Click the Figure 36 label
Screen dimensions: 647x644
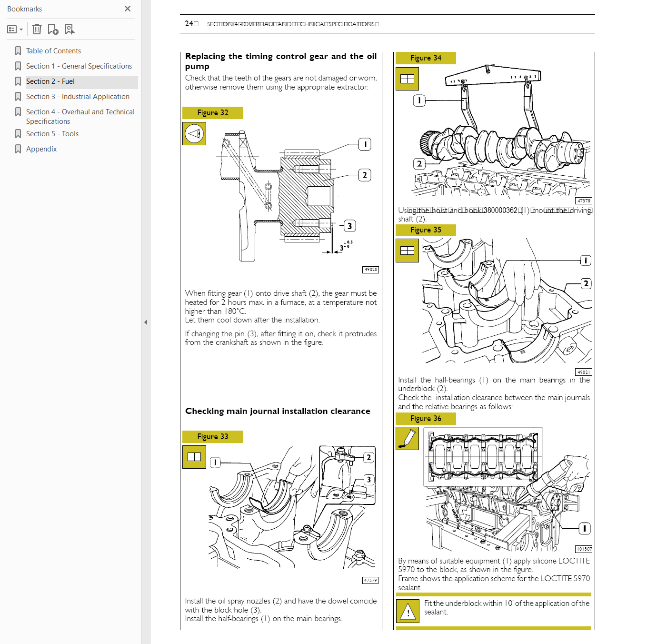pyautogui.click(x=426, y=419)
